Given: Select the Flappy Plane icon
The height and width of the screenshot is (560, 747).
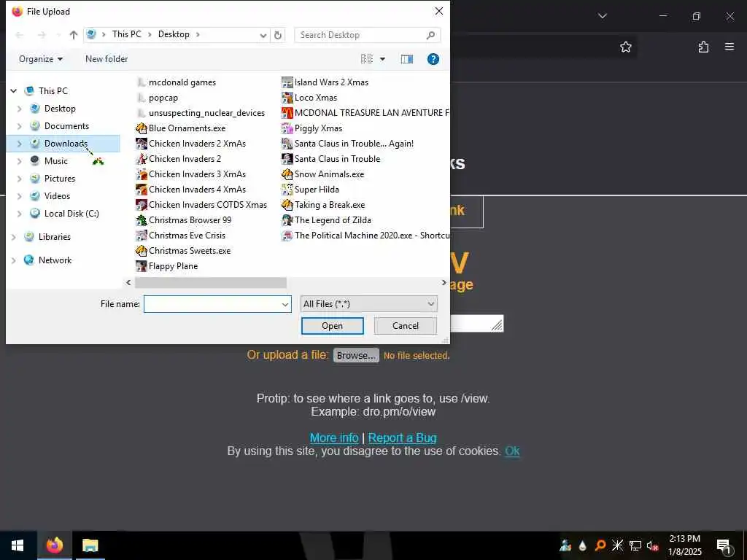Looking at the screenshot, I should point(141,265).
